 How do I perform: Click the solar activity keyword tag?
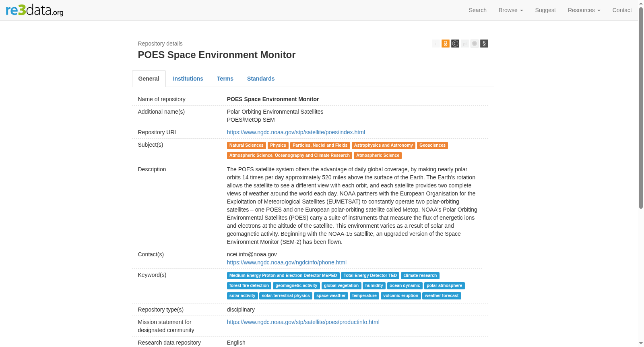[242, 296]
